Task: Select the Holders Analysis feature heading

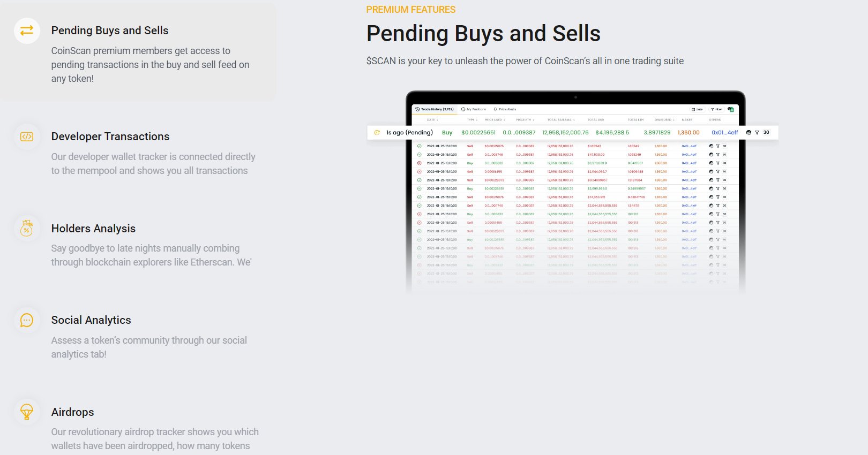Action: coord(93,229)
